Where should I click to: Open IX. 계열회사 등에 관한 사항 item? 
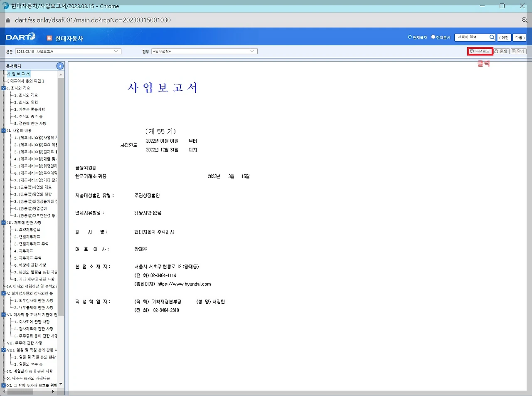[x=30, y=371]
